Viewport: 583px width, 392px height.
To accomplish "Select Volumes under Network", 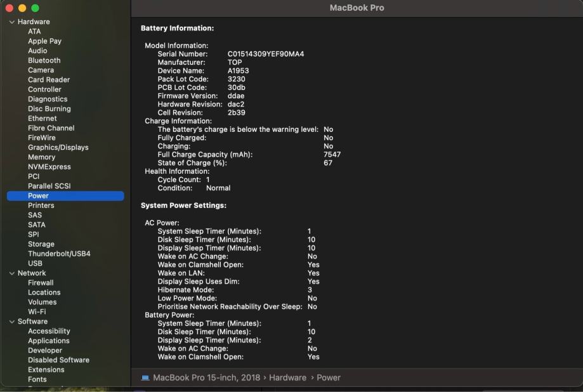I will tap(42, 303).
